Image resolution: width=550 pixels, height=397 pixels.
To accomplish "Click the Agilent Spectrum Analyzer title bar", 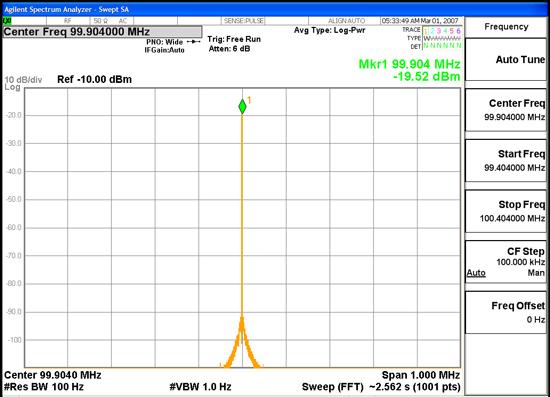I will [275, 9].
